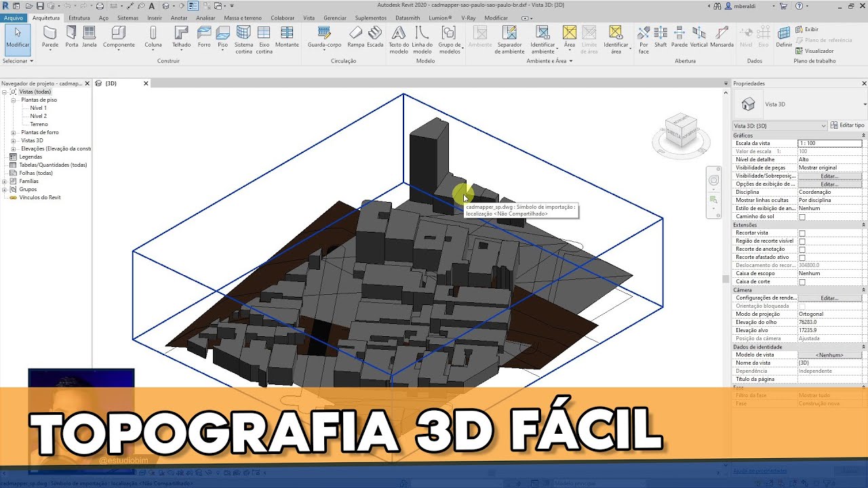Select the Piso floor tool

click(222, 38)
